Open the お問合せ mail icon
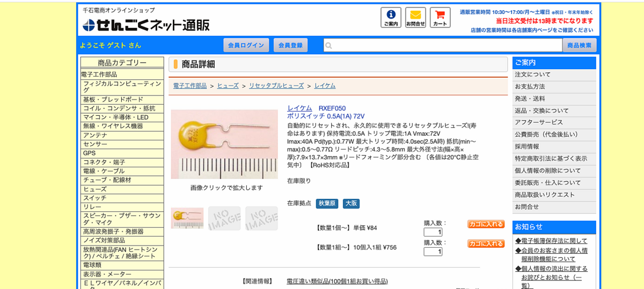644x289 pixels. 415,17
